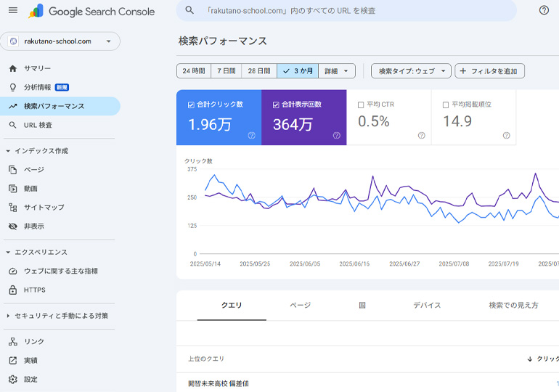This screenshot has height=392, width=559.
Task: Select 7 日間 date range
Action: 227,71
